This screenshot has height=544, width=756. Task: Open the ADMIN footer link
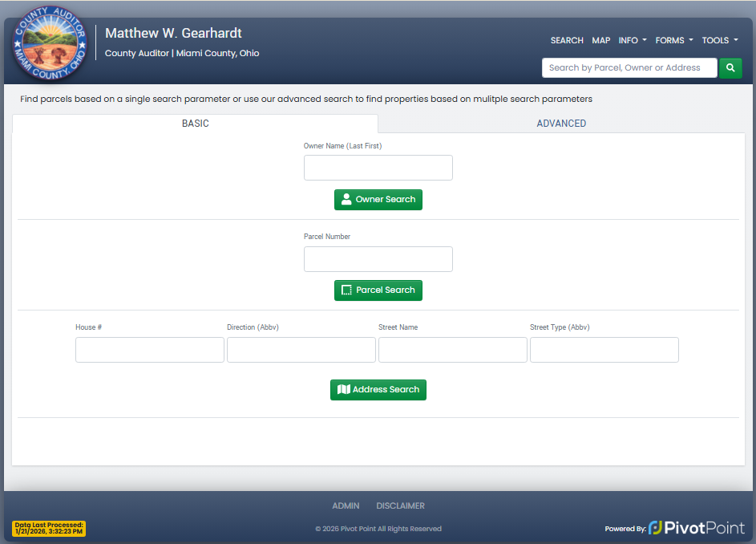[346, 506]
